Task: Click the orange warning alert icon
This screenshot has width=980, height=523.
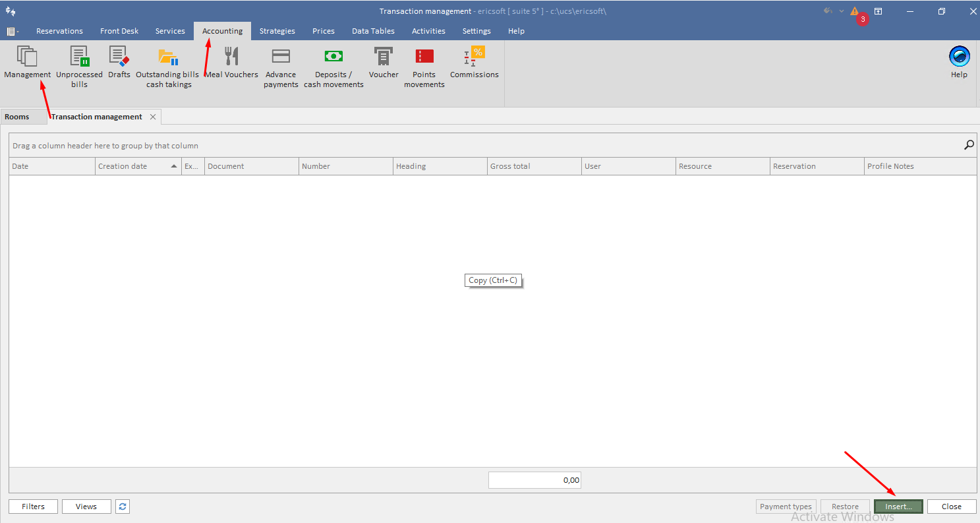Action: 854,11
